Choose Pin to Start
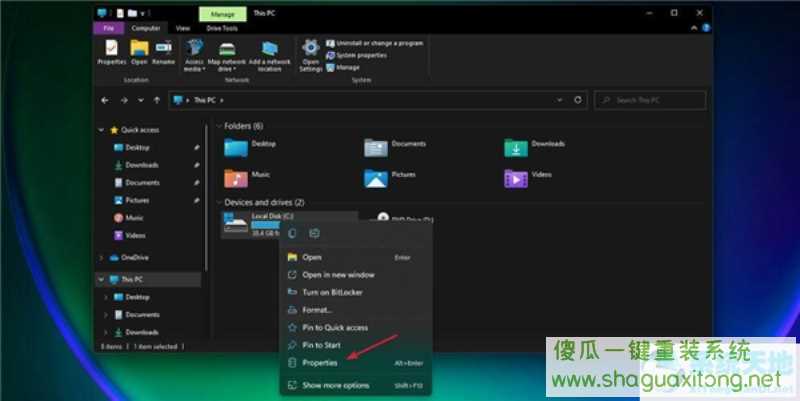 pos(355,345)
